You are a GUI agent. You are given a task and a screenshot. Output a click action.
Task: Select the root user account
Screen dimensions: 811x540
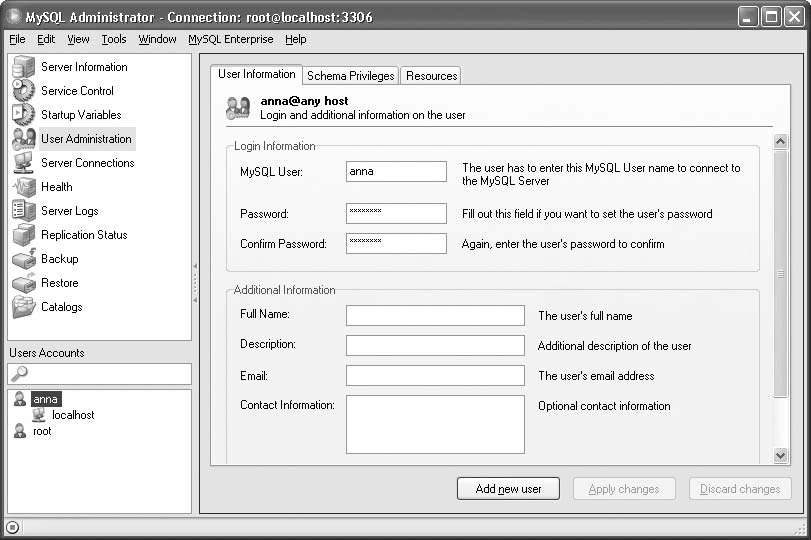click(x=42, y=431)
